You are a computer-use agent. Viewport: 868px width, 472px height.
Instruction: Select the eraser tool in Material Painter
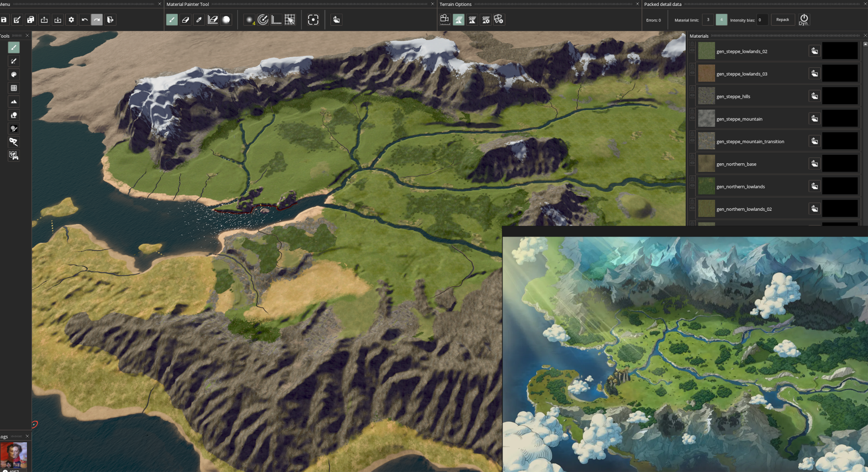[185, 20]
